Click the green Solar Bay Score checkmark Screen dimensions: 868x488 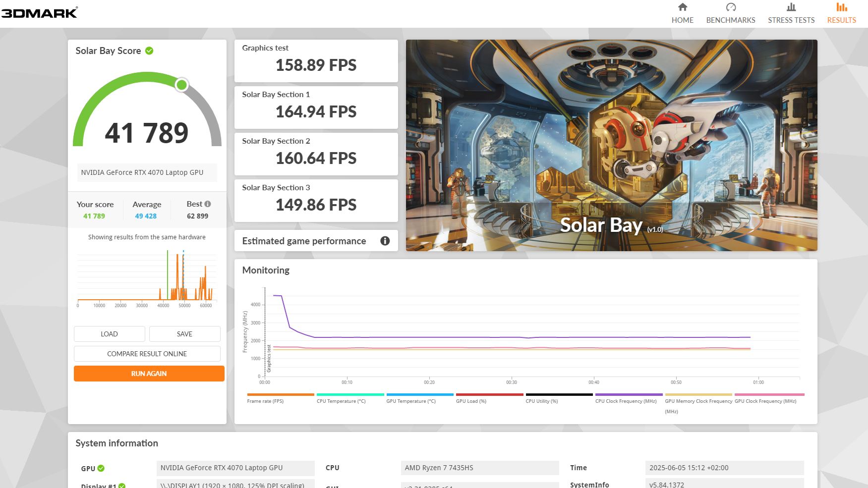(149, 51)
